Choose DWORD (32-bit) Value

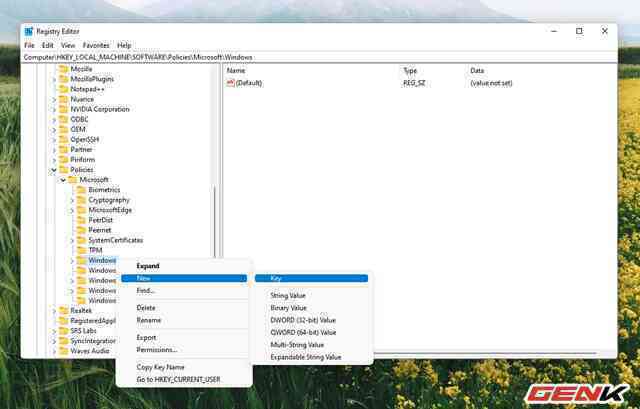point(311,320)
